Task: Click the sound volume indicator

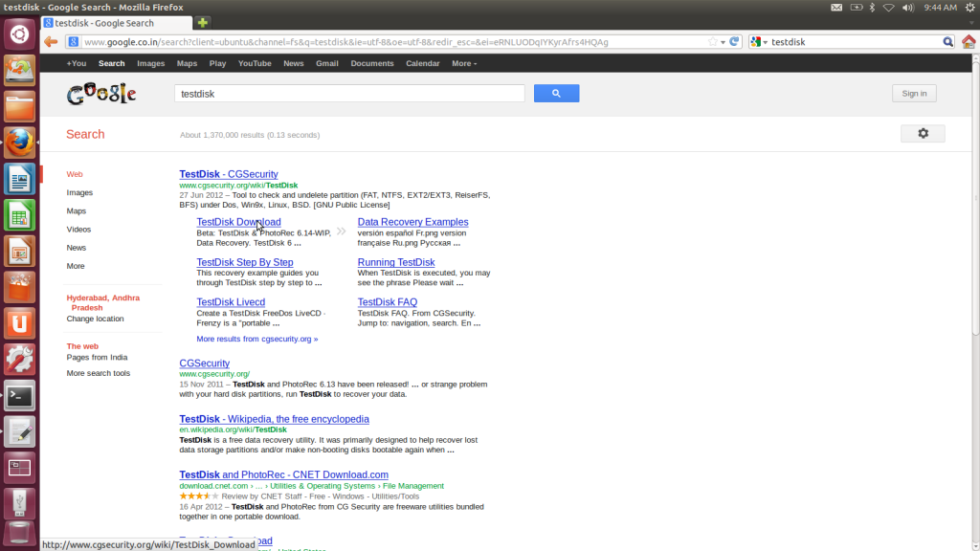Action: (907, 8)
